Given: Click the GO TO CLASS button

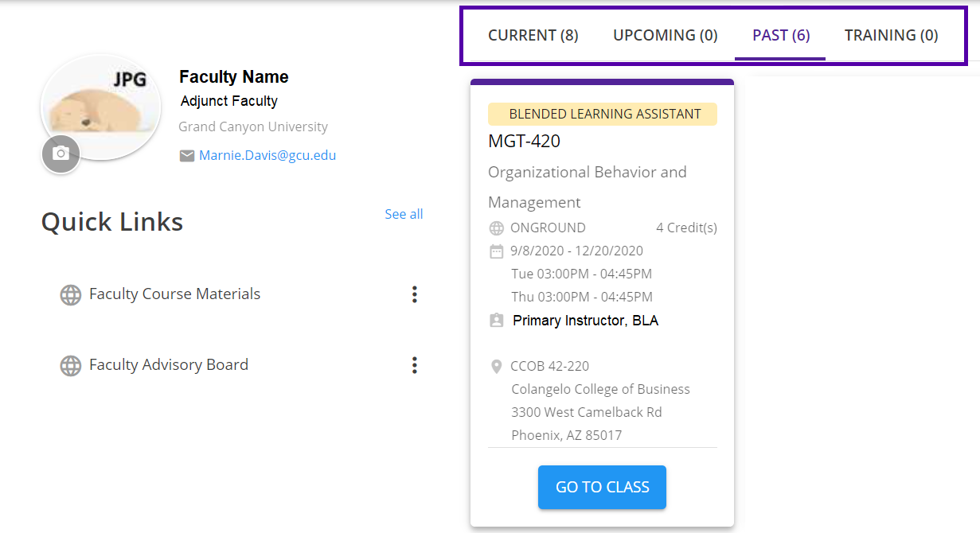Looking at the screenshot, I should 602,487.
